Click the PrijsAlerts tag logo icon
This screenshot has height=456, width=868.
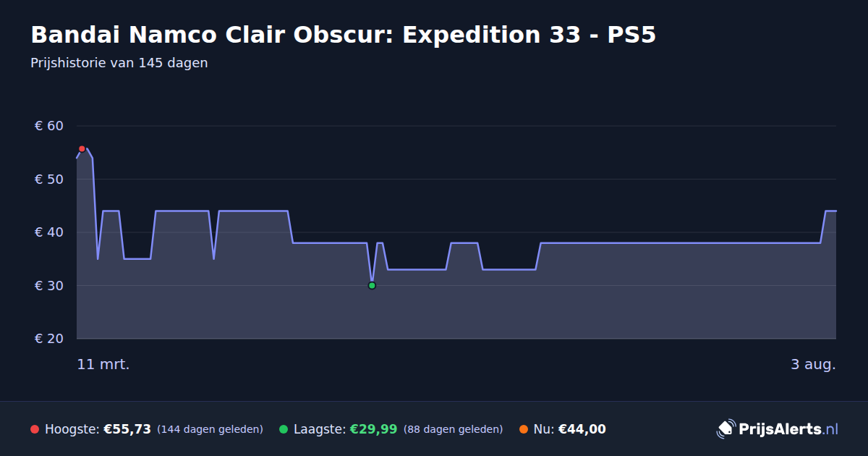[x=726, y=428]
